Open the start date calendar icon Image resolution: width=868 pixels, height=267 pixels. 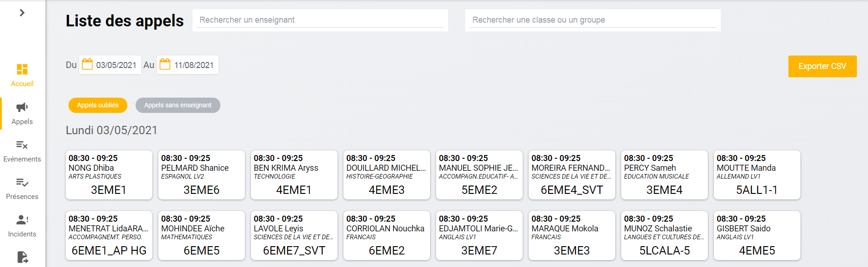pos(87,64)
